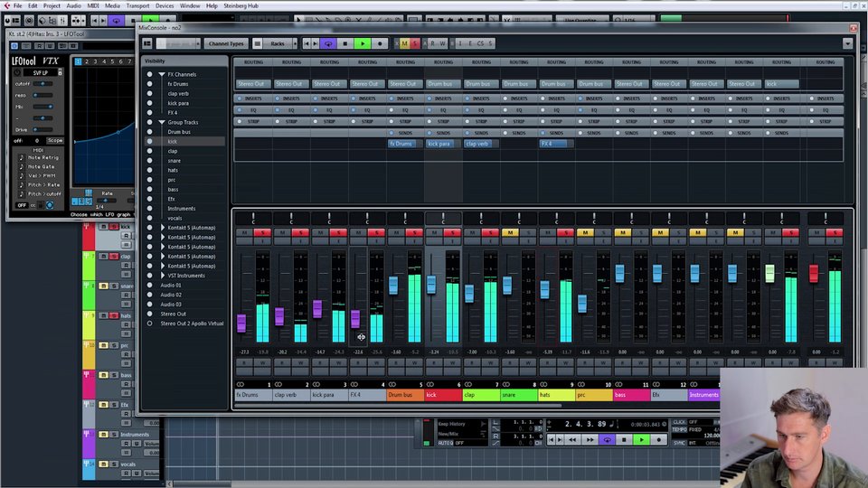868x488 pixels.
Task: Solo the fx Drums channel
Action: point(262,233)
